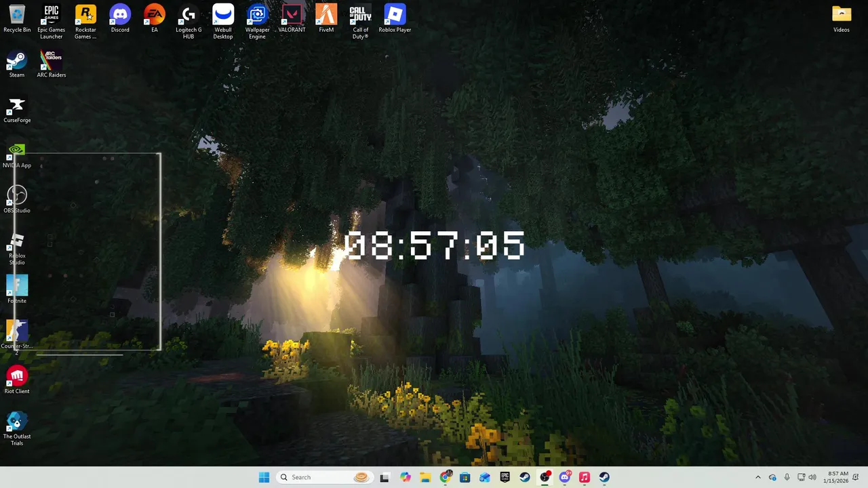Open network settings from the tray icon
This screenshot has height=488, width=868.
[x=801, y=477]
